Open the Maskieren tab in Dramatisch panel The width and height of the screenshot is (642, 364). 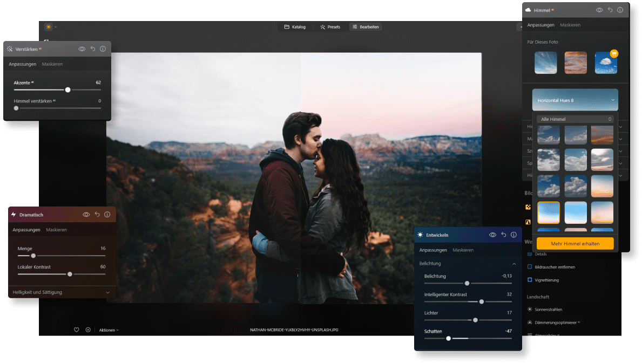57,230
